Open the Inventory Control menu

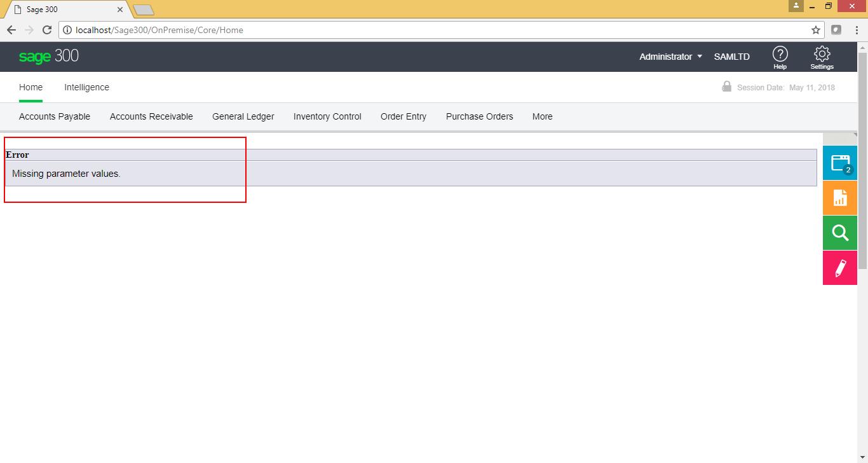[327, 116]
